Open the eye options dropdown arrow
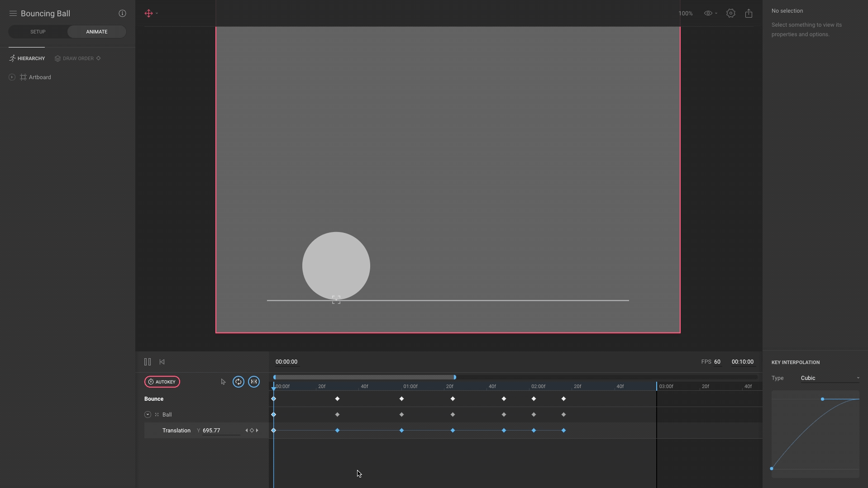 (x=716, y=14)
